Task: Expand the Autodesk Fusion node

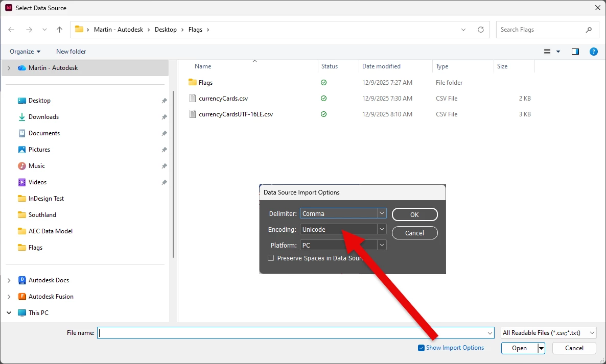Action: [9, 297]
